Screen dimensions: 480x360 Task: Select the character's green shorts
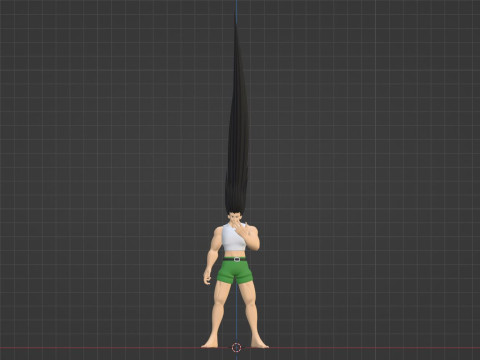(235, 272)
